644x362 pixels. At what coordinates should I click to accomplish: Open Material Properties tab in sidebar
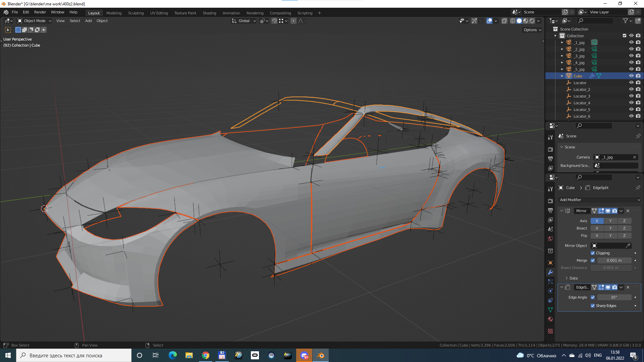[x=550, y=319]
